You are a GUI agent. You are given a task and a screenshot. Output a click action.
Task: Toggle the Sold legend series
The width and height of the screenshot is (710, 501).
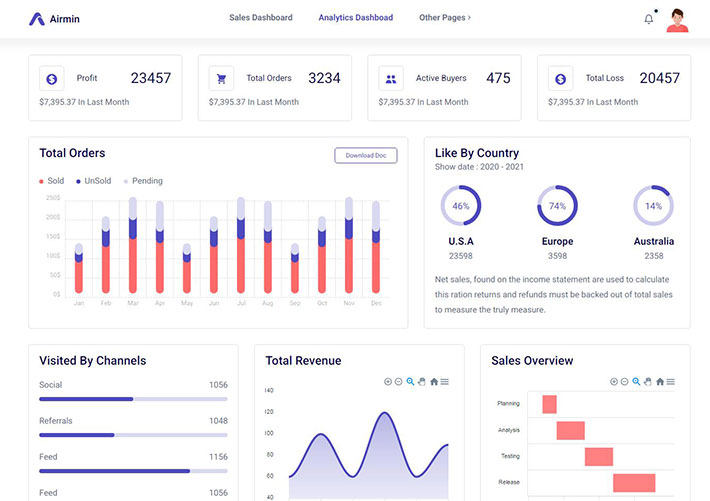pyautogui.click(x=52, y=181)
